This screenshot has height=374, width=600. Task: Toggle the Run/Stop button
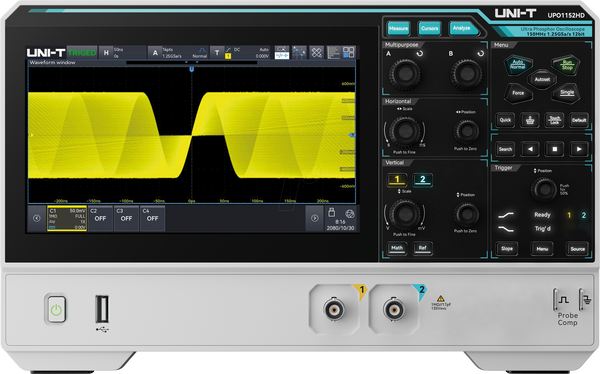tap(567, 65)
